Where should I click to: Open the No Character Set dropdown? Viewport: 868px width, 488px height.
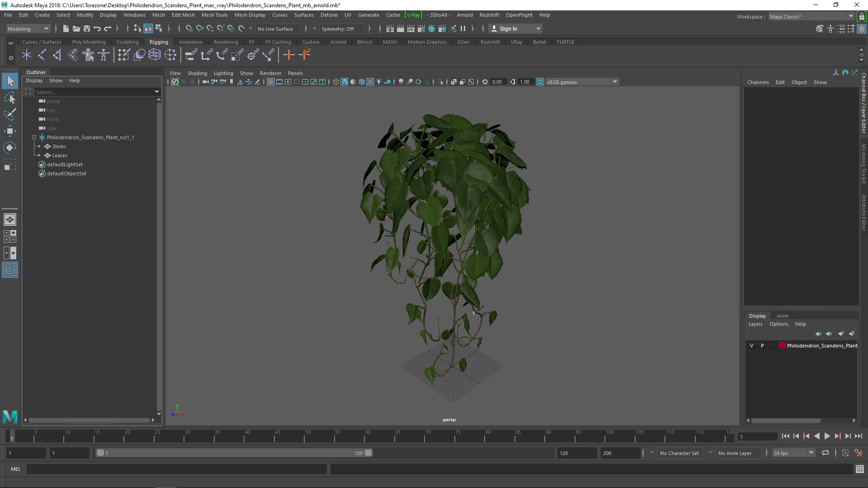(679, 453)
